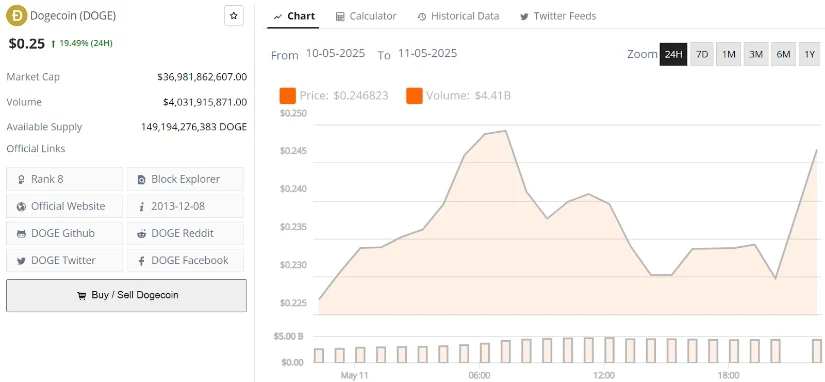Click the info icon beside 2013-12-08
This screenshot has width=825, height=382.
click(x=142, y=207)
